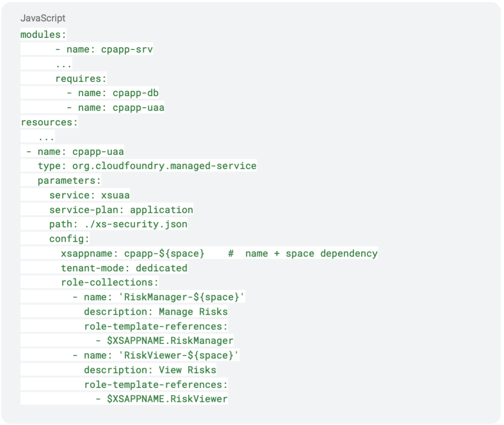
Task: Click the JavaScript language label
Action: pyautogui.click(x=43, y=18)
